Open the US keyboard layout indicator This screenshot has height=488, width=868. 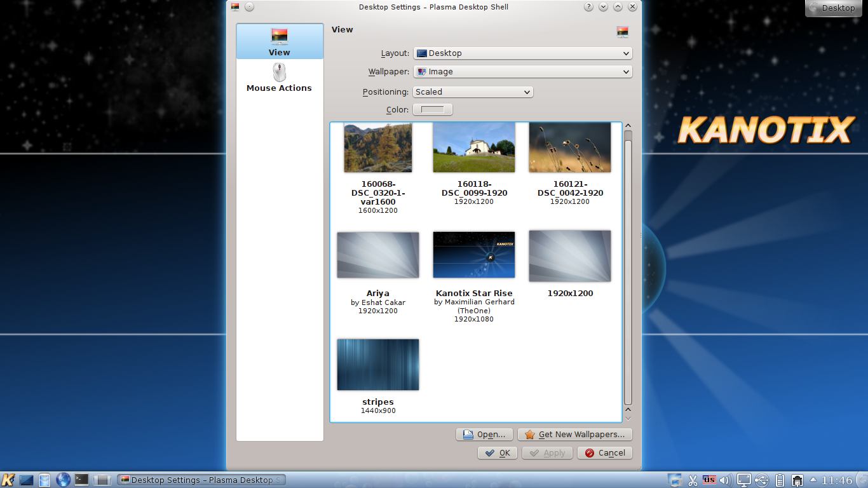coord(710,480)
